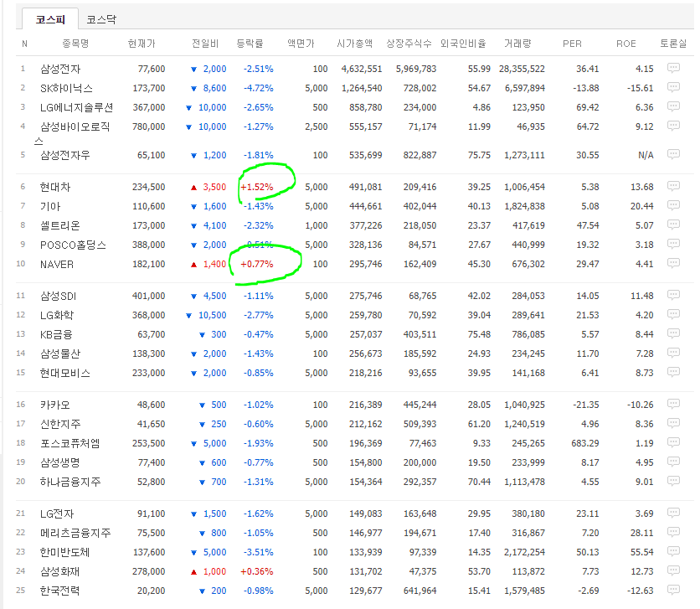The image size is (700, 609).
Task: Select the N/A ROE value
Action: tap(646, 155)
